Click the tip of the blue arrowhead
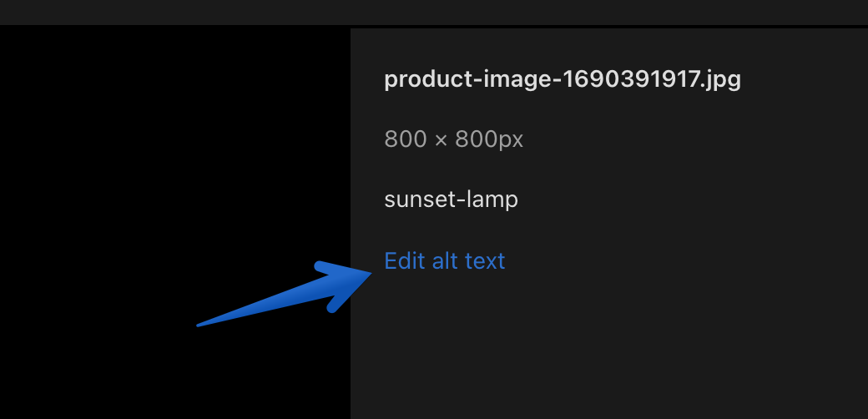This screenshot has height=419, width=868. pyautogui.click(x=371, y=271)
